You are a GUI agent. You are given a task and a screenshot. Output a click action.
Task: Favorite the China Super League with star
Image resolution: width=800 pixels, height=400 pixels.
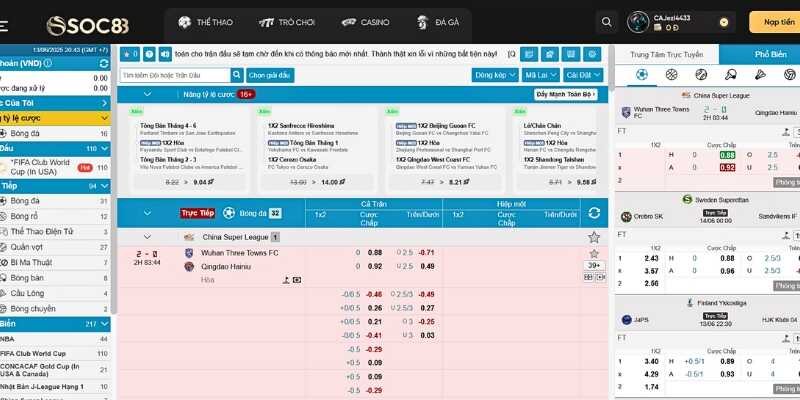tap(594, 237)
